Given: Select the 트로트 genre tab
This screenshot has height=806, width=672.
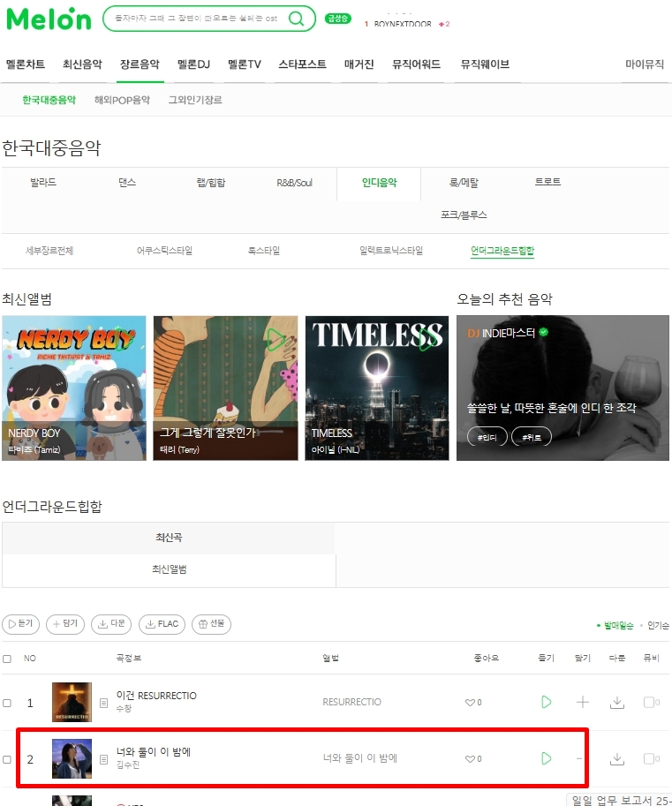Looking at the screenshot, I should pyautogui.click(x=547, y=182).
